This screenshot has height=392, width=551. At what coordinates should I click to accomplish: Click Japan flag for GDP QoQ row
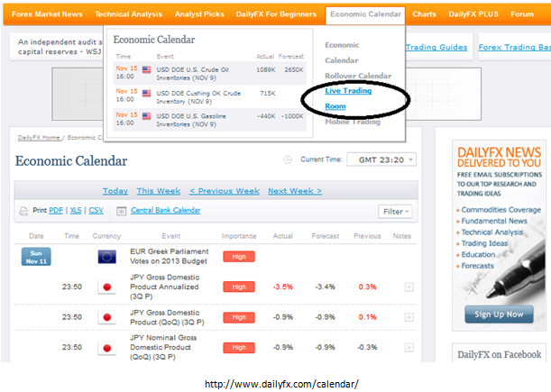tap(106, 317)
